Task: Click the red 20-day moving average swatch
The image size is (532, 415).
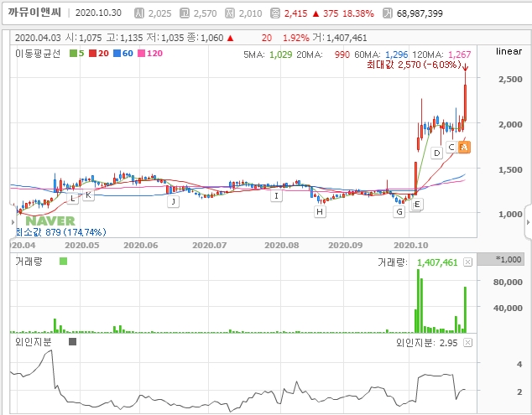Action: point(92,53)
